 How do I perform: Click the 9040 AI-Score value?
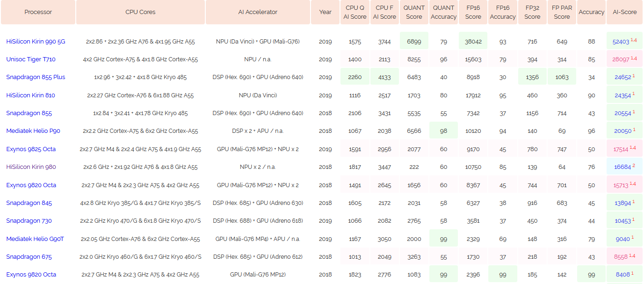(622, 239)
